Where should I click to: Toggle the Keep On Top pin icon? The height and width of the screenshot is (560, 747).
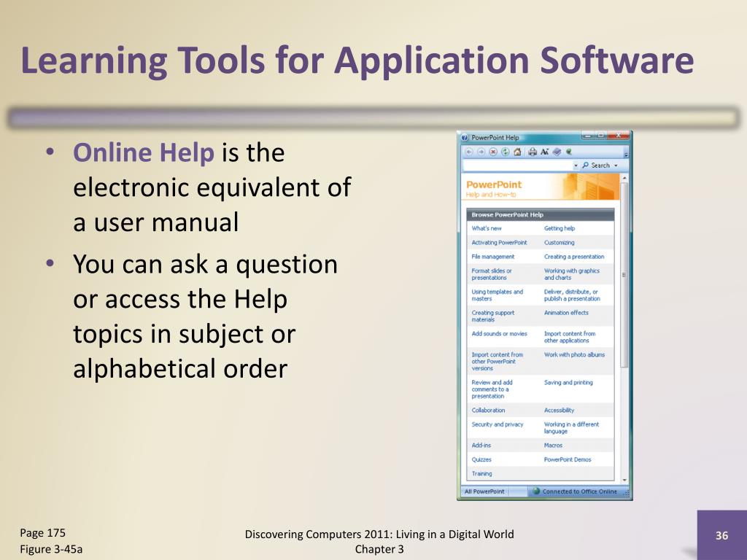(568, 152)
